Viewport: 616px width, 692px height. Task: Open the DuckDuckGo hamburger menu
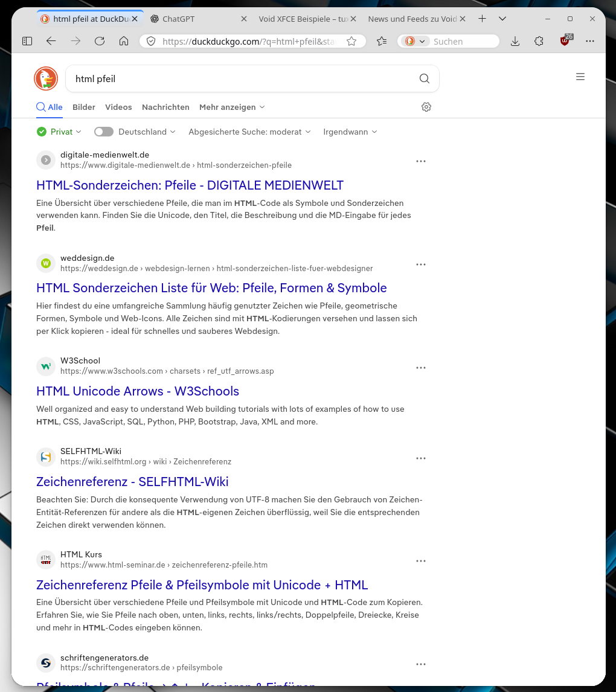point(580,77)
